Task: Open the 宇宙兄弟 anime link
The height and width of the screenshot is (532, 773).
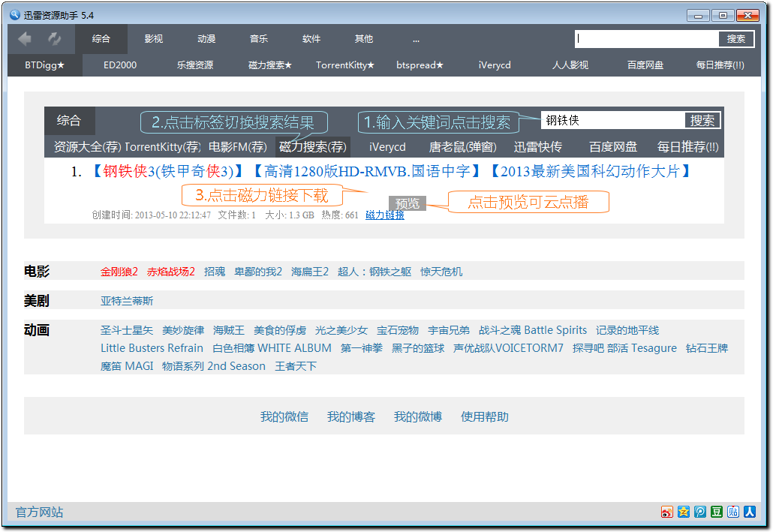Action: point(448,330)
